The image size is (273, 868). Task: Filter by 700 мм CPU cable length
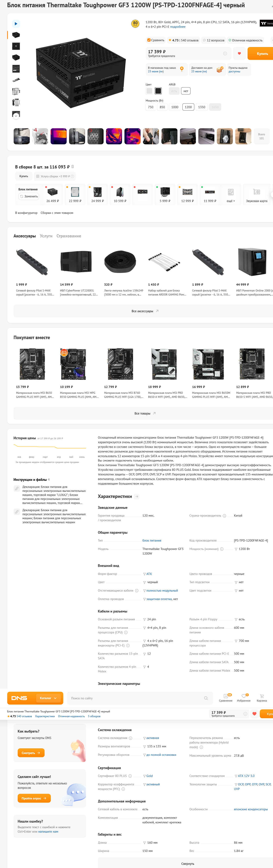tap(236, 641)
